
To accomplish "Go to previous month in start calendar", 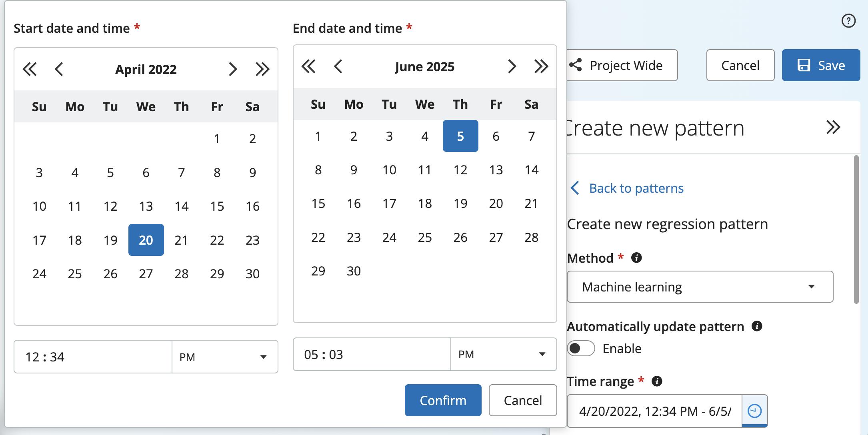I will point(59,69).
